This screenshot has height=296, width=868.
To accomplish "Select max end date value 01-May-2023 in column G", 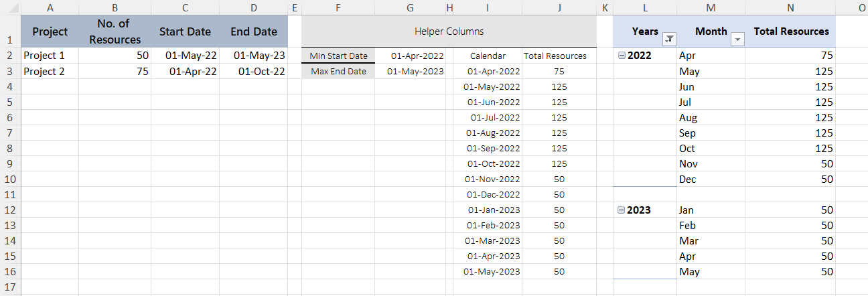I will [x=411, y=71].
